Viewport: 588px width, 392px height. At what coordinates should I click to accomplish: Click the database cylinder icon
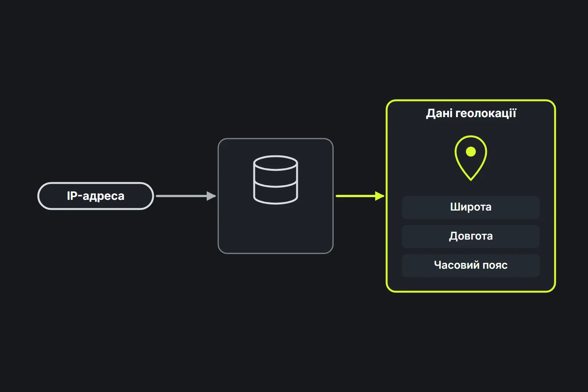(276, 180)
